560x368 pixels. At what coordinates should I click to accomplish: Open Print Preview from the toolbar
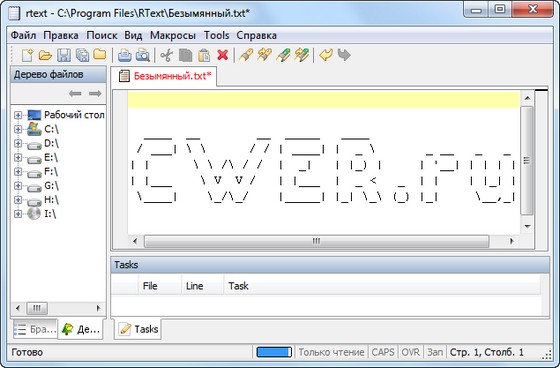(143, 55)
